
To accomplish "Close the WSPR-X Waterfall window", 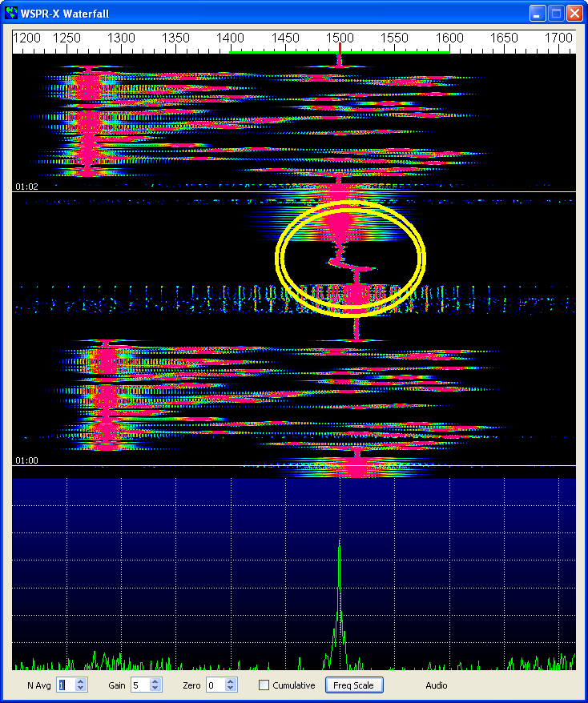I will [x=574, y=13].
